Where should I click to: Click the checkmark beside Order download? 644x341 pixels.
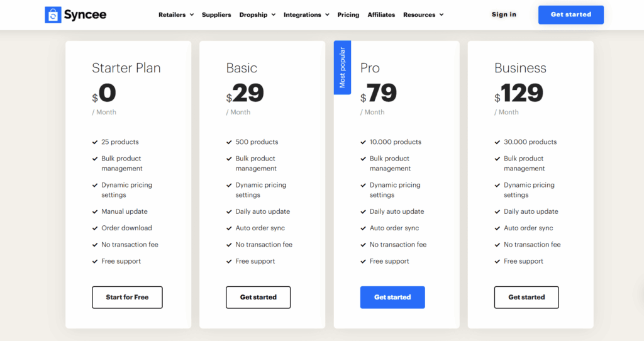95,228
